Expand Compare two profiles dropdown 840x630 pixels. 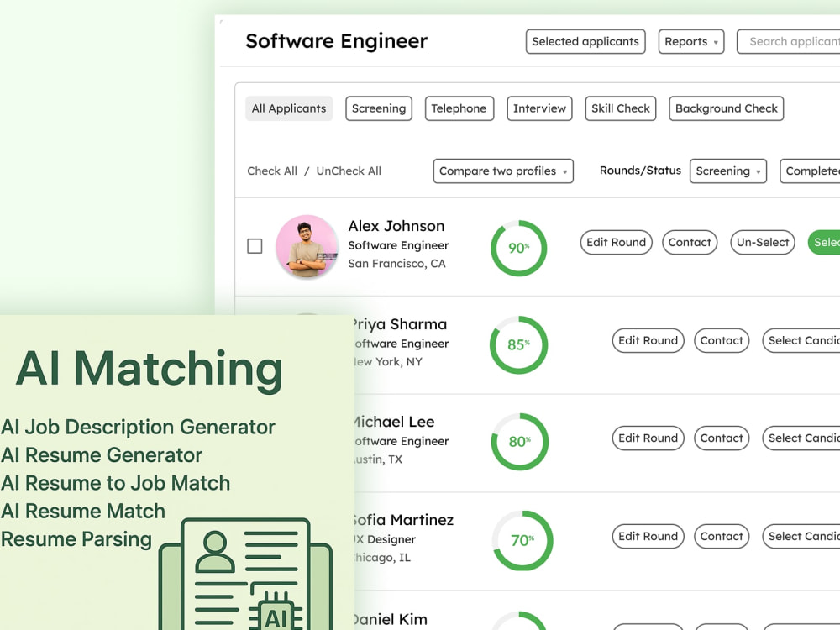pos(503,171)
